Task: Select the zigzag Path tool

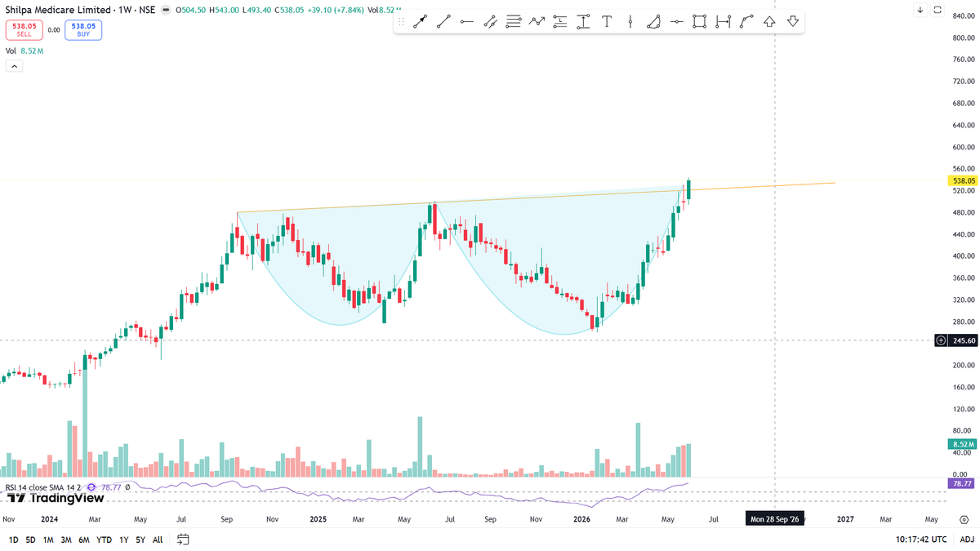Action: click(537, 22)
